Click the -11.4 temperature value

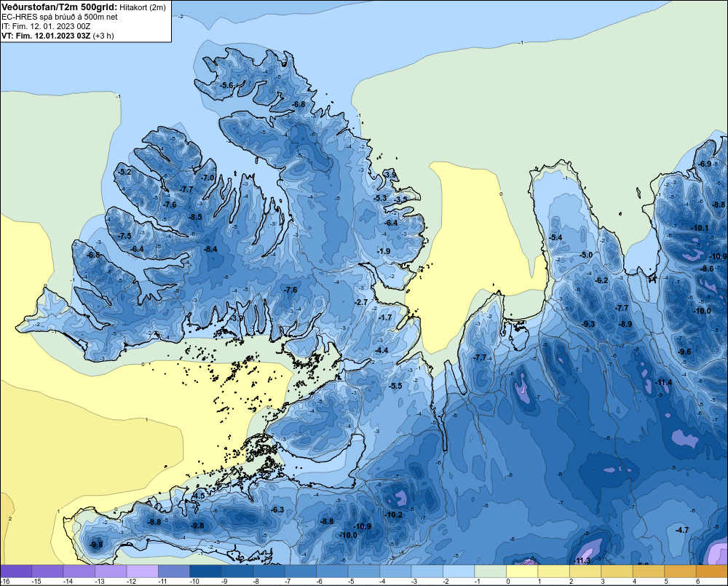pyautogui.click(x=664, y=383)
